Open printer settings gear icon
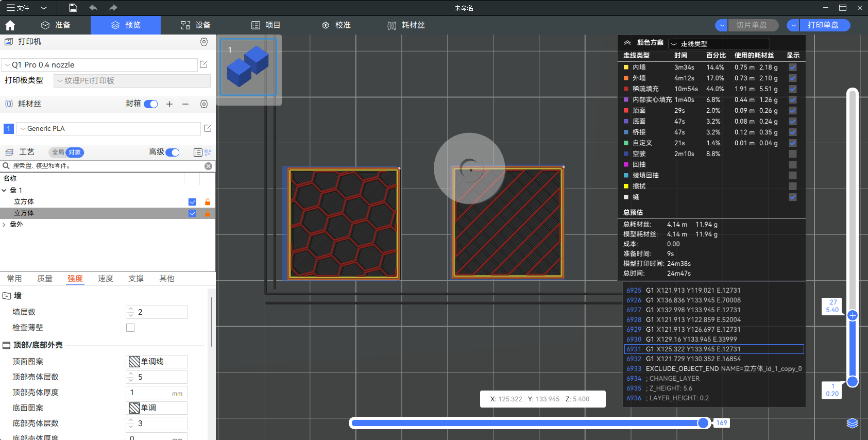 pyautogui.click(x=204, y=42)
